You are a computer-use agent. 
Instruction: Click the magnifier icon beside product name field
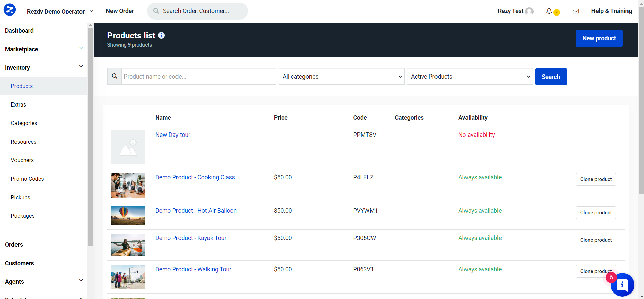click(115, 77)
